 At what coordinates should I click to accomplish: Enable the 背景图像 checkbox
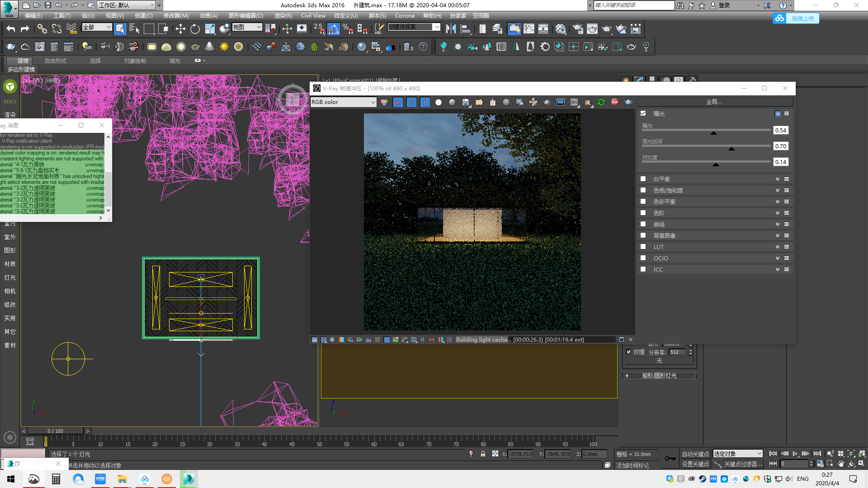(643, 235)
